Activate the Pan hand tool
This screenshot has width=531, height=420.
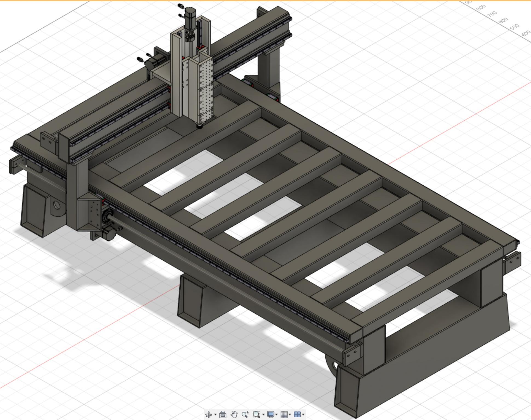[x=234, y=415]
